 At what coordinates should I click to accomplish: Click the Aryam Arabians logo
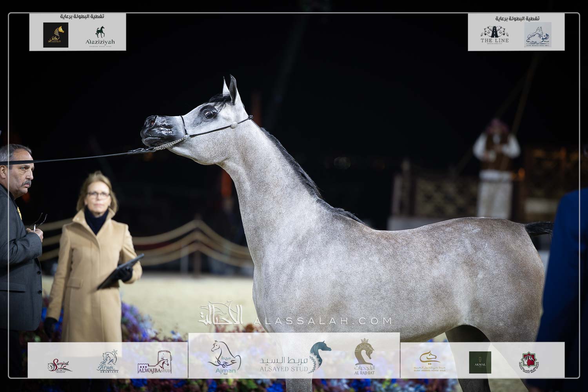point(108,363)
